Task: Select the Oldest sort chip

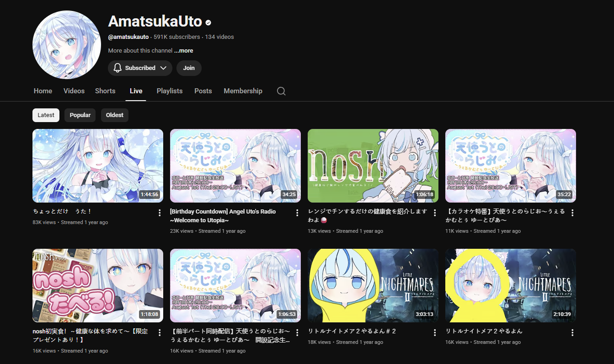Action: pyautogui.click(x=115, y=115)
